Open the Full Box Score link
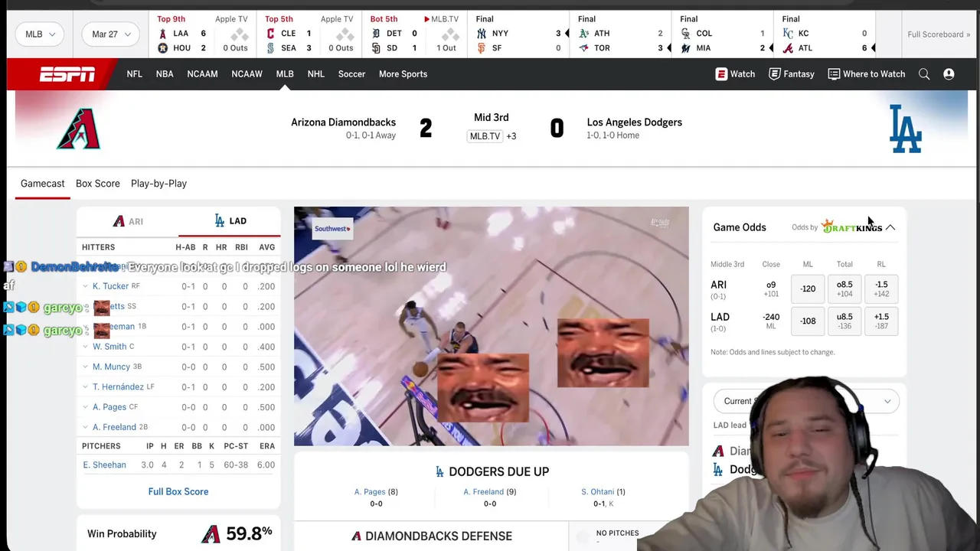The width and height of the screenshot is (980, 551). click(178, 491)
